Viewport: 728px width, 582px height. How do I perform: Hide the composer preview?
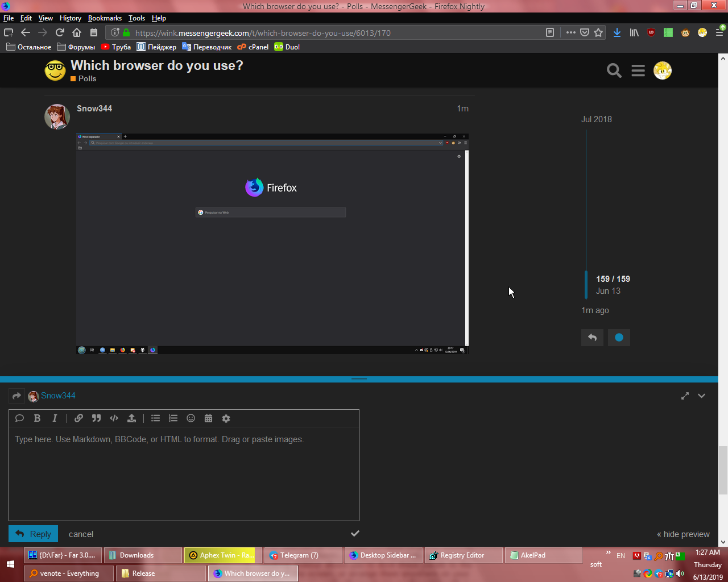[683, 534]
